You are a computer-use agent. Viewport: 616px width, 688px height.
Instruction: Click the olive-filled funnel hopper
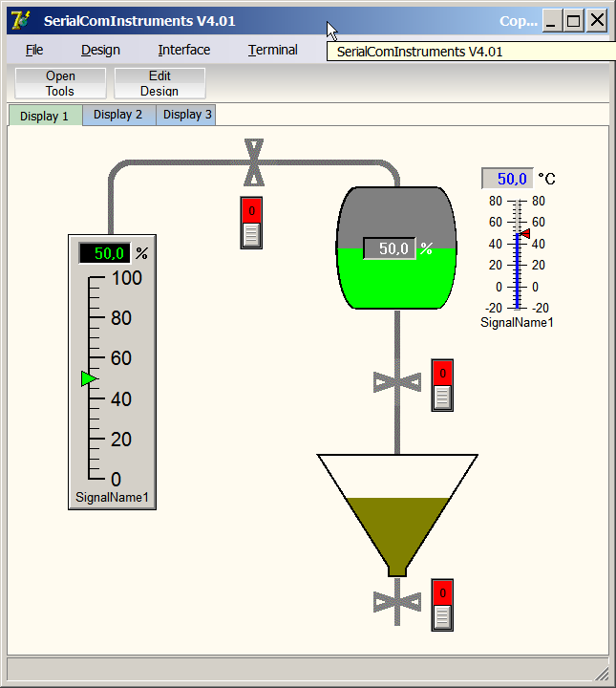(397, 515)
